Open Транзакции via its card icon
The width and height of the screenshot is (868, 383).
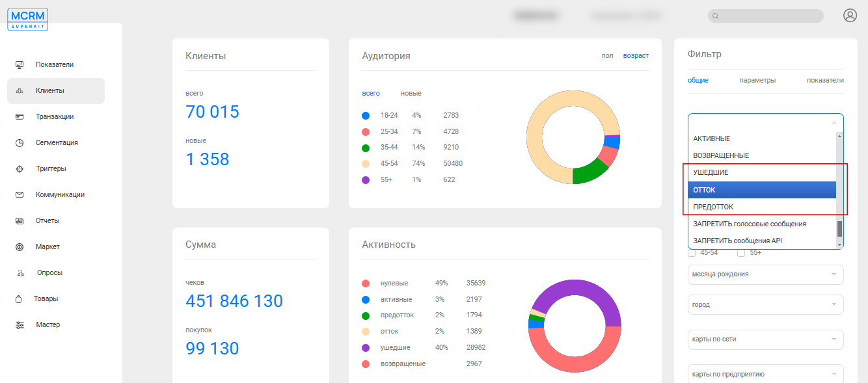click(20, 117)
